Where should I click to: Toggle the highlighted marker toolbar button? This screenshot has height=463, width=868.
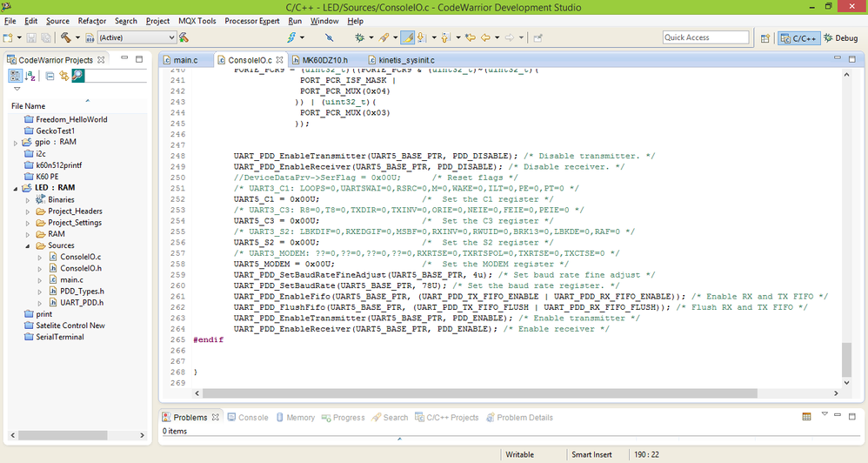pyautogui.click(x=407, y=37)
